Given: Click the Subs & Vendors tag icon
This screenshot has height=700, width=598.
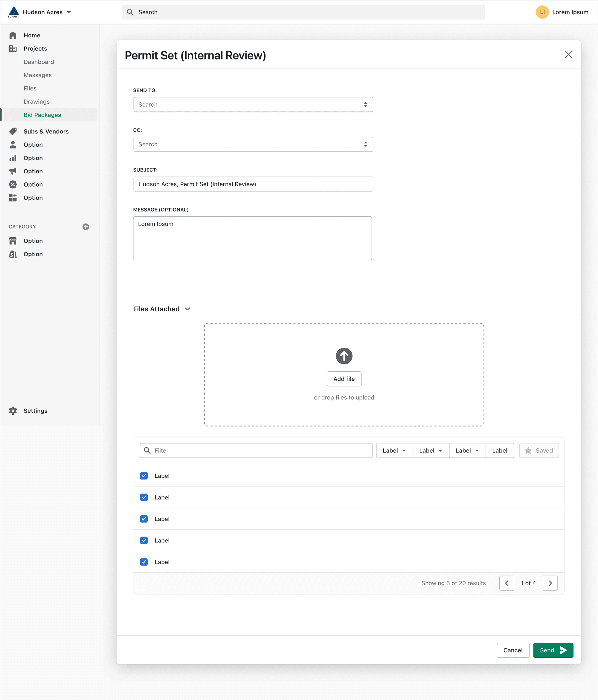Looking at the screenshot, I should tap(13, 131).
